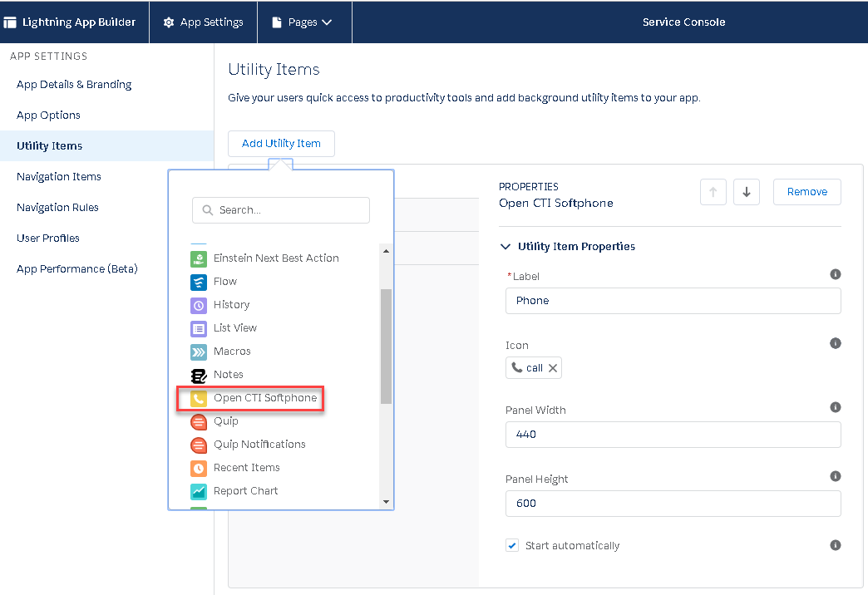Select the Flow utility icon
Viewport: 868px width, 595px height.
(198, 282)
